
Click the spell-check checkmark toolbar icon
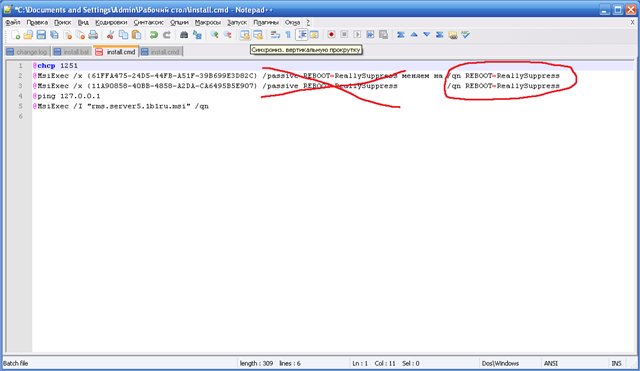[x=466, y=35]
